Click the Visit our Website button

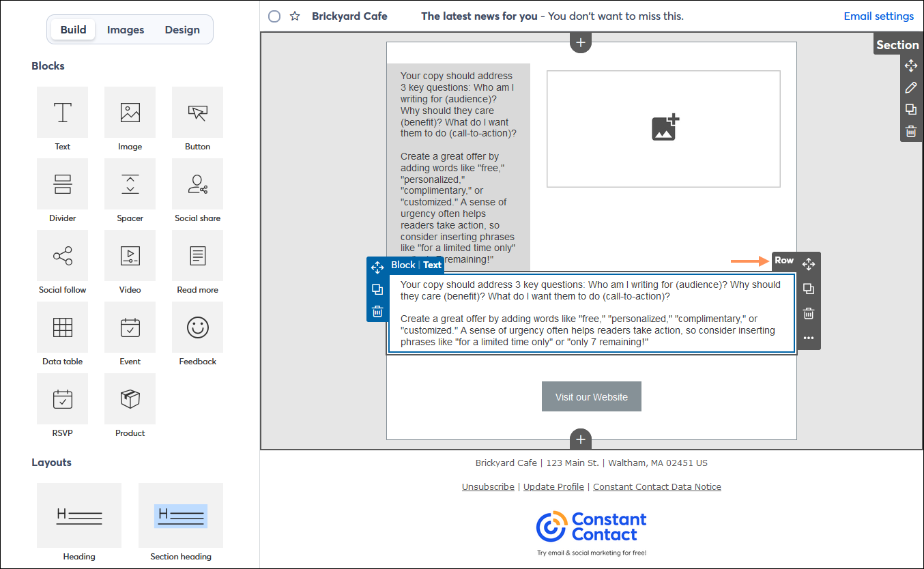click(x=592, y=396)
